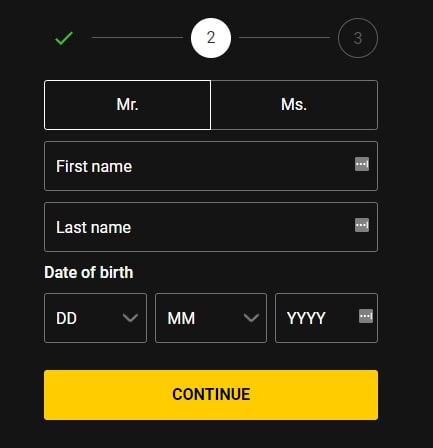Click the step 2 circle indicator
The image size is (433, 448).
[211, 38]
